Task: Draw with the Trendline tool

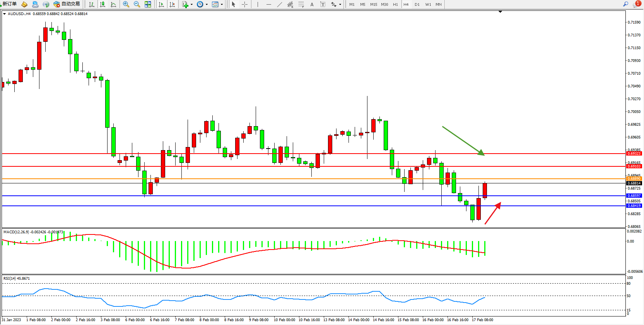Action: 280,4
